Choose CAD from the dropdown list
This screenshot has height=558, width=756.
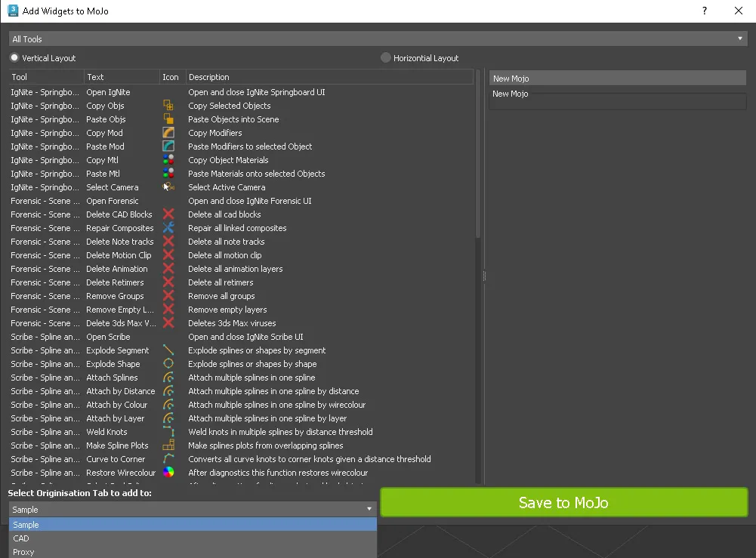tap(193, 538)
